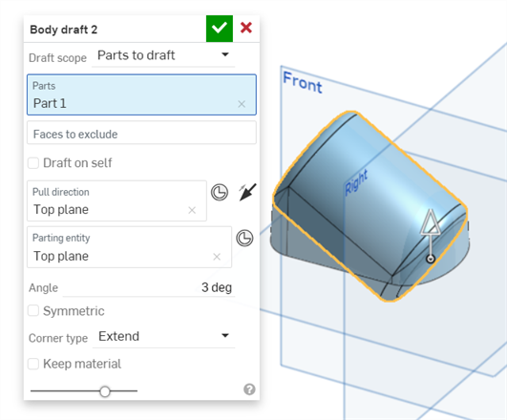Enable the Keep material checkbox
Image resolution: width=507 pixels, height=420 pixels.
pyautogui.click(x=33, y=364)
